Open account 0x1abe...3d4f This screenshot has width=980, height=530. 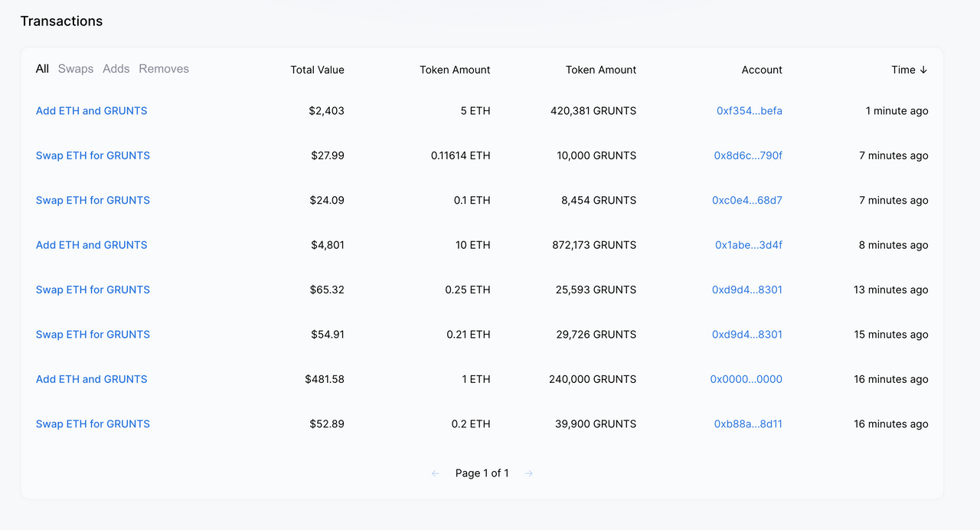click(749, 245)
